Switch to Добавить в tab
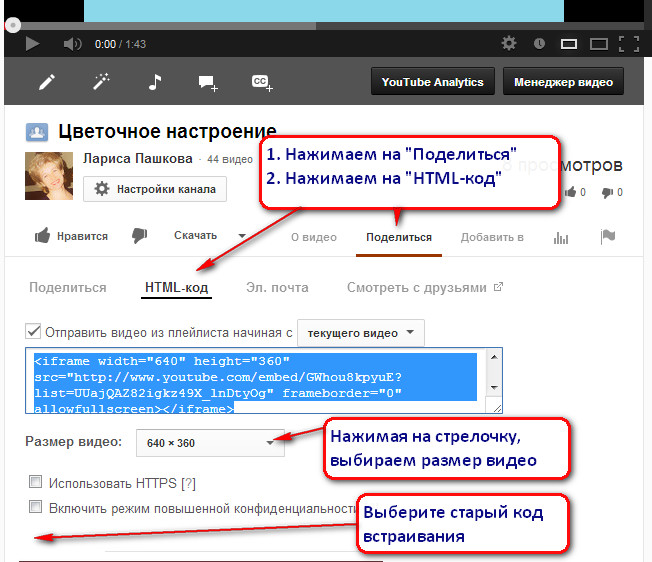This screenshot has width=652, height=562. pyautogui.click(x=492, y=237)
